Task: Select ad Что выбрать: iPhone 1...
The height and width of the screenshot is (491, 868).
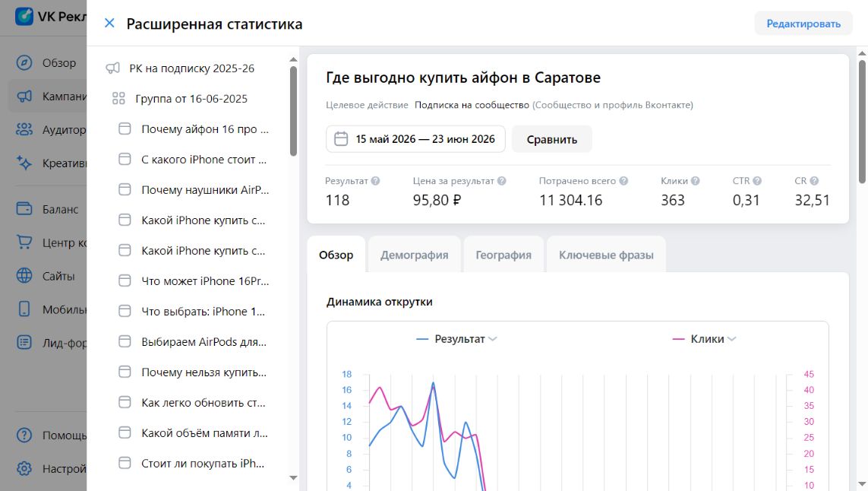Action: (204, 312)
